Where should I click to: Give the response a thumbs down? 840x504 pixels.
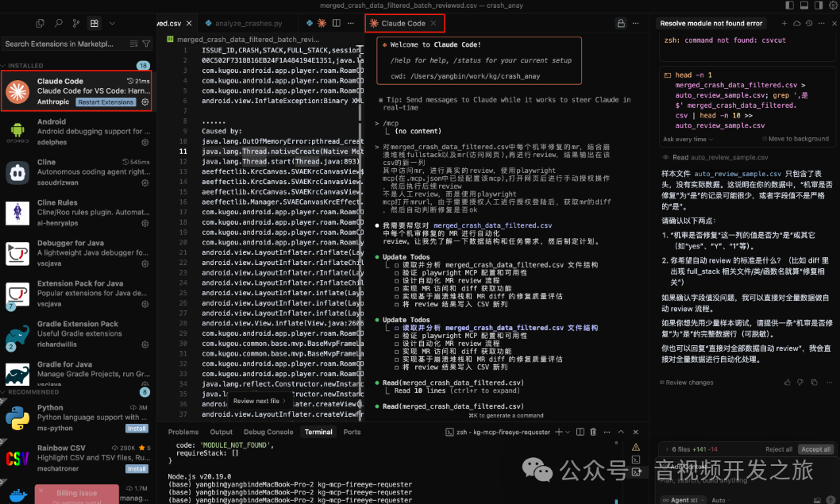(800, 383)
